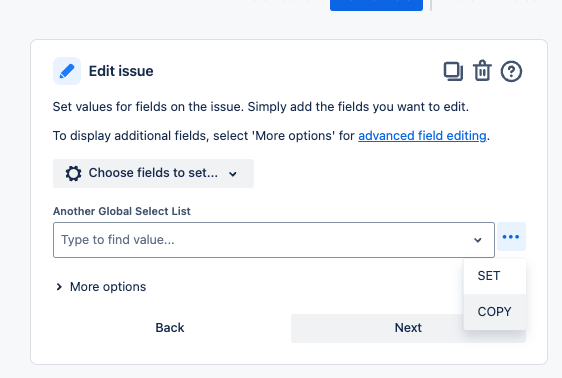Click the blue pencil Edit issue icon
The width and height of the screenshot is (562, 378).
pyautogui.click(x=67, y=71)
